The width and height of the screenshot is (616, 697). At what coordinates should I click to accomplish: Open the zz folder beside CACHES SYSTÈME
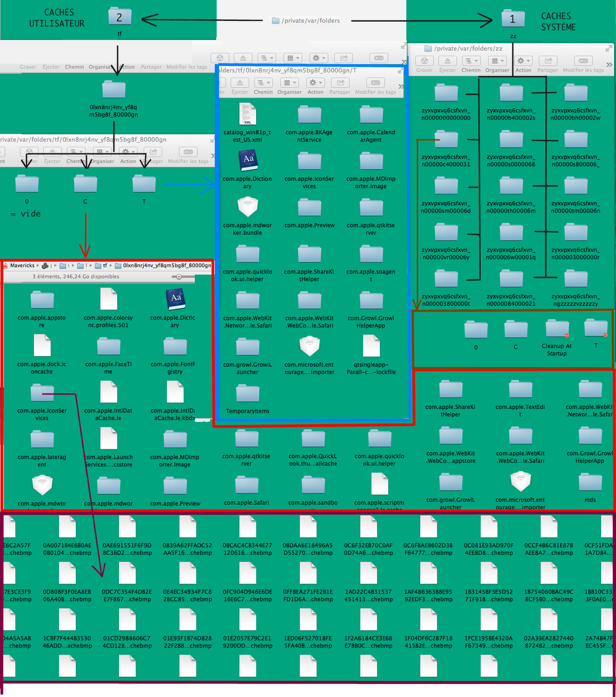pyautogui.click(x=513, y=20)
